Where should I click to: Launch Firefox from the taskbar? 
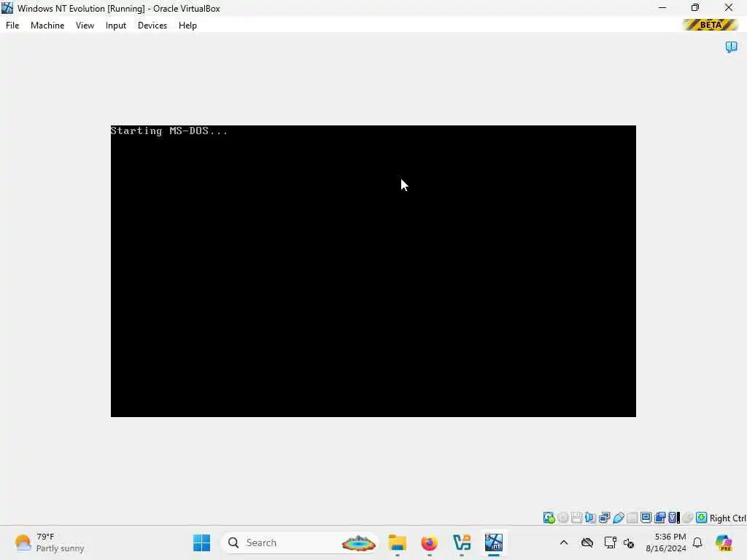pyautogui.click(x=429, y=542)
